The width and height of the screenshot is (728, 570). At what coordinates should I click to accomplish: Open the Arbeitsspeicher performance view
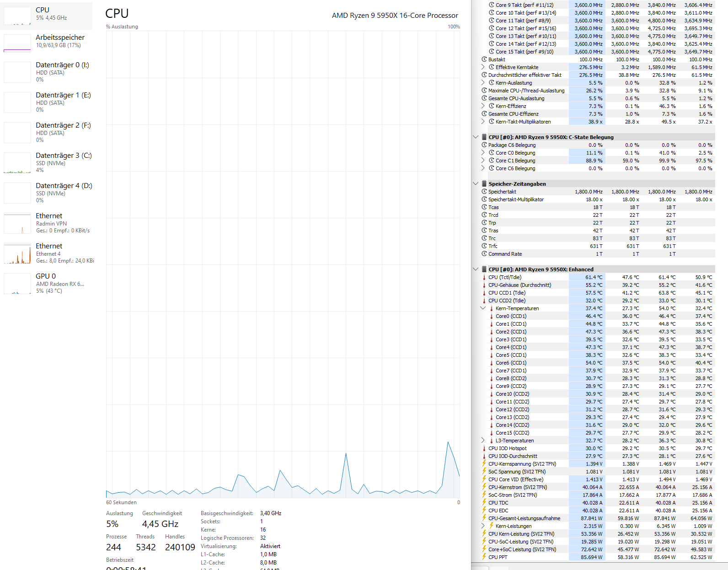(x=46, y=43)
